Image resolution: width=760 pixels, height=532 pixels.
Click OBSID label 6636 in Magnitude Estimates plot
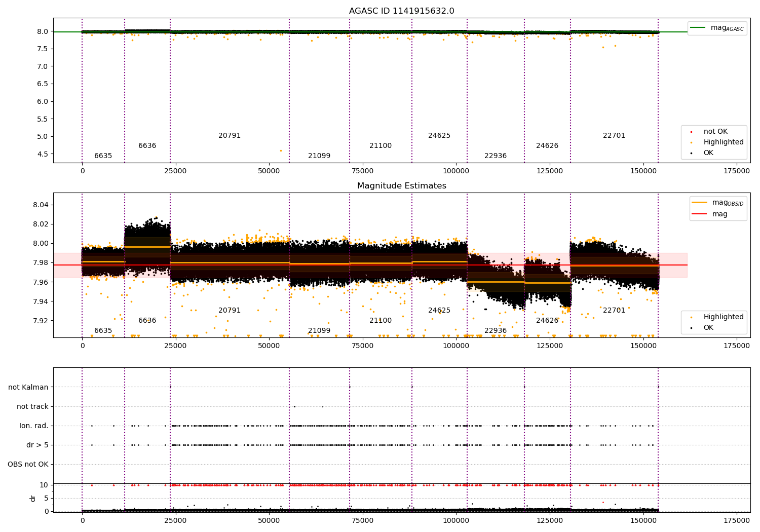(x=147, y=321)
